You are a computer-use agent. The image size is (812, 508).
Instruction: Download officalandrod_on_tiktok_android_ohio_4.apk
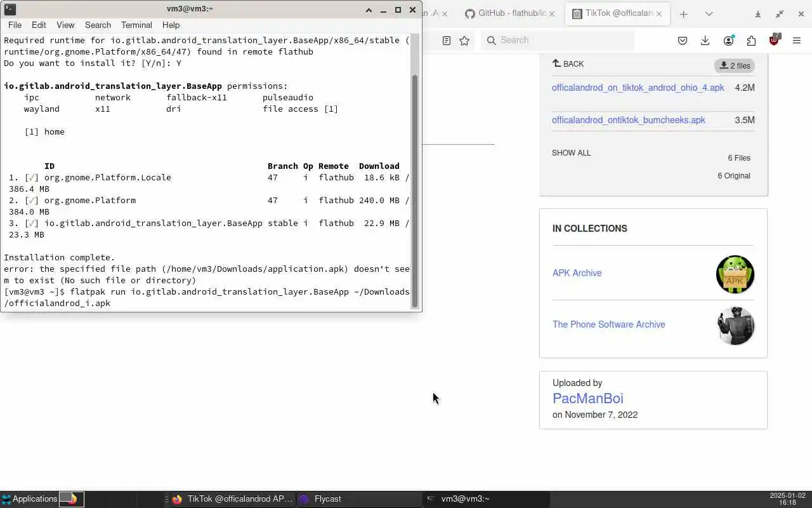click(638, 88)
